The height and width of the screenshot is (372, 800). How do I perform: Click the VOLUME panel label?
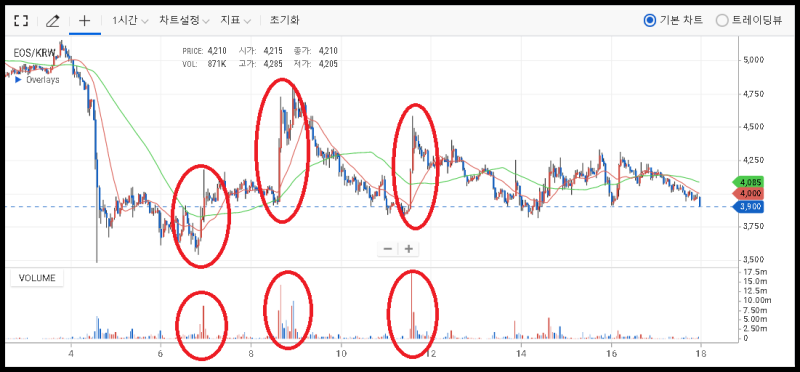click(37, 278)
